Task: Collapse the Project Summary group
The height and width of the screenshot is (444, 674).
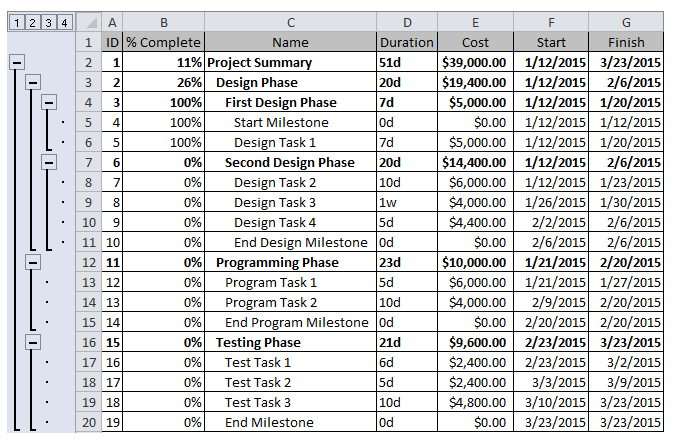Action: coord(17,63)
